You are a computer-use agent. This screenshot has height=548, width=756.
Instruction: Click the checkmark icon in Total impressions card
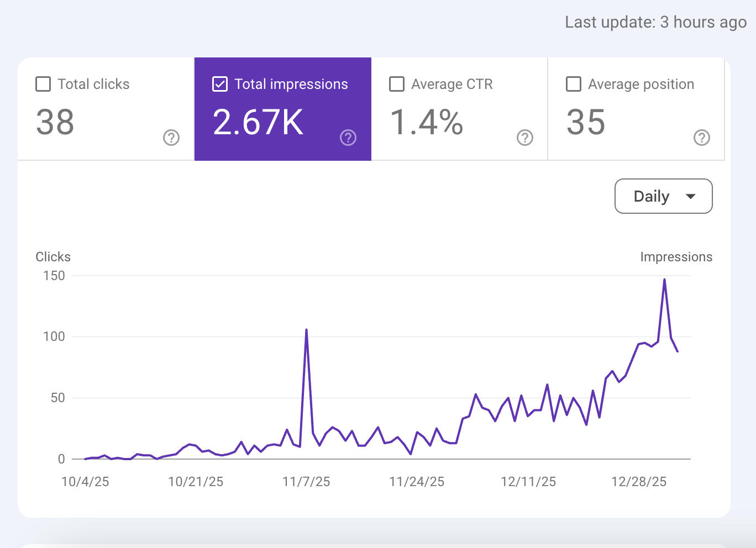coord(220,84)
